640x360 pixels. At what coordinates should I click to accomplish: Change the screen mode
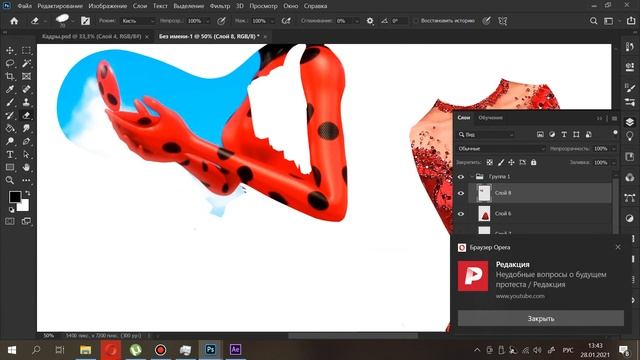coord(26,221)
